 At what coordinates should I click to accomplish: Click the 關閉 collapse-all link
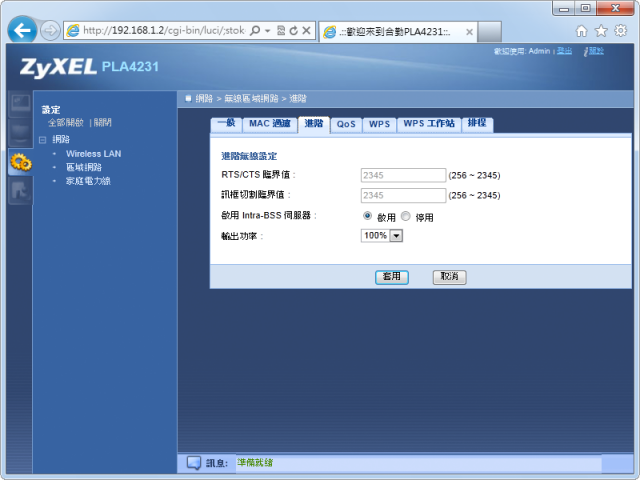pyautogui.click(x=102, y=122)
